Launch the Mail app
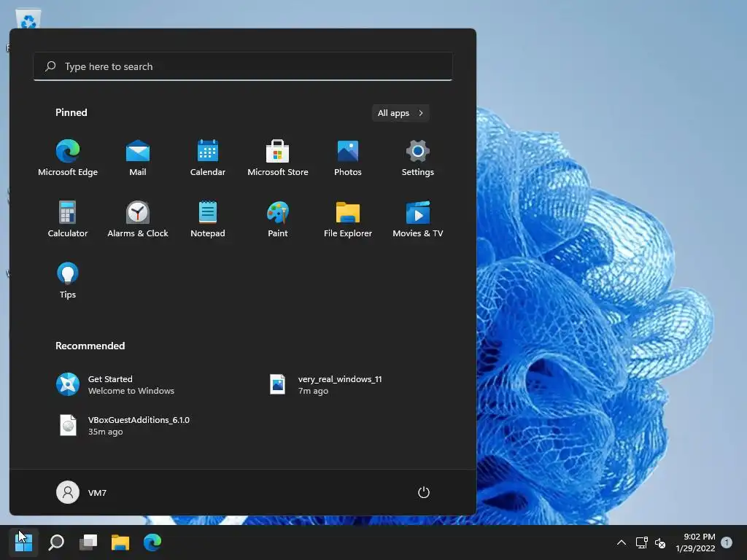Viewport: 747px width, 560px height. click(138, 158)
